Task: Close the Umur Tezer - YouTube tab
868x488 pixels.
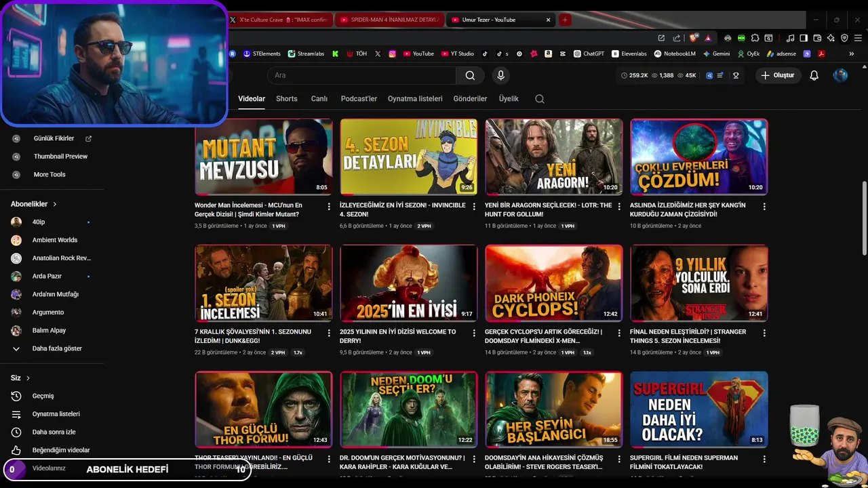Action: (548, 20)
